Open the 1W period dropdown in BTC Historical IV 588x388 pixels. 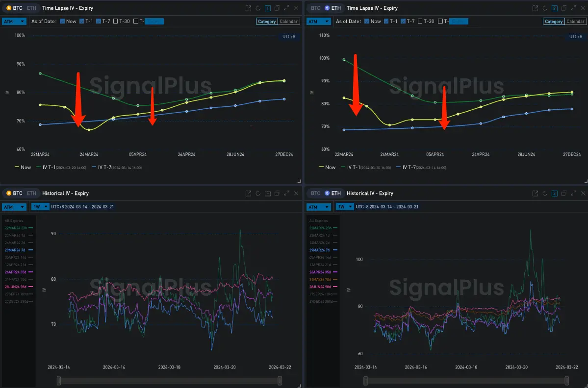click(38, 206)
